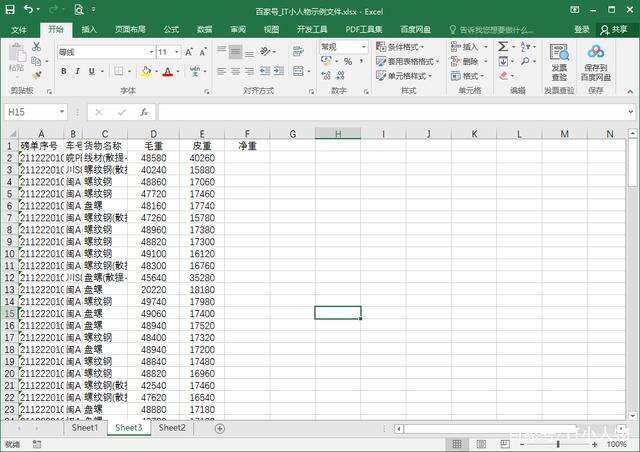This screenshot has width=640, height=452.
Task: Switch to the 公式 ribbon tab
Action: 171,29
